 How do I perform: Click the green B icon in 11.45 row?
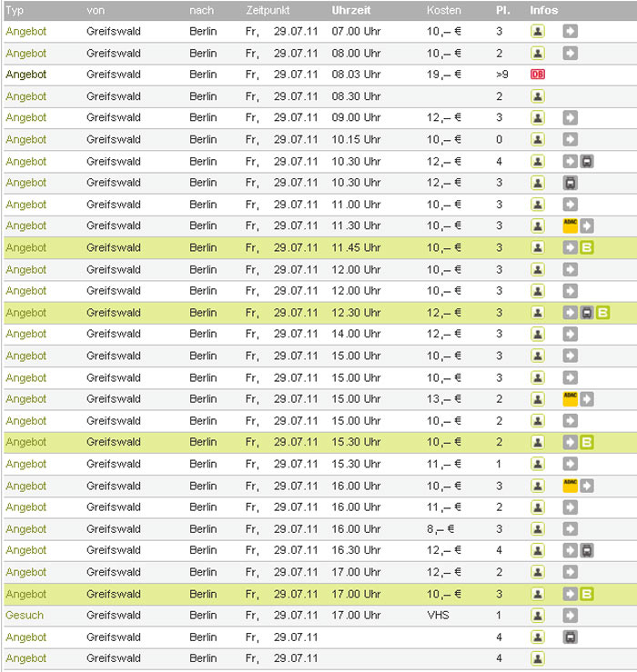click(587, 247)
